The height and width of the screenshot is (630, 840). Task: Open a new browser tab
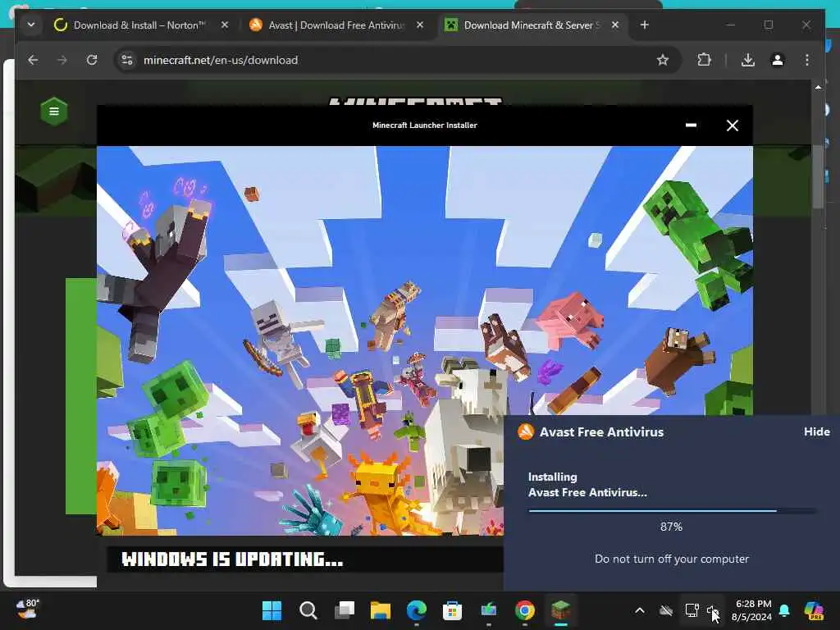[x=645, y=25]
